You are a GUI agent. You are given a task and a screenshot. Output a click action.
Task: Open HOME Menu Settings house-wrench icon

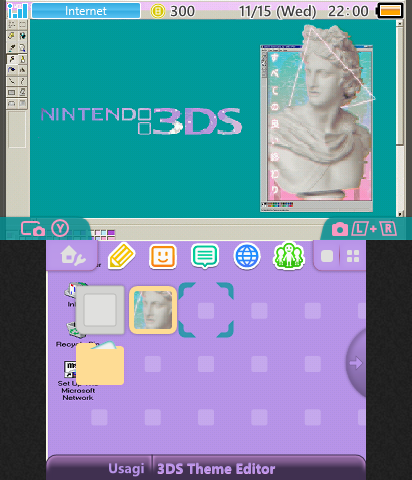pyautogui.click(x=73, y=256)
